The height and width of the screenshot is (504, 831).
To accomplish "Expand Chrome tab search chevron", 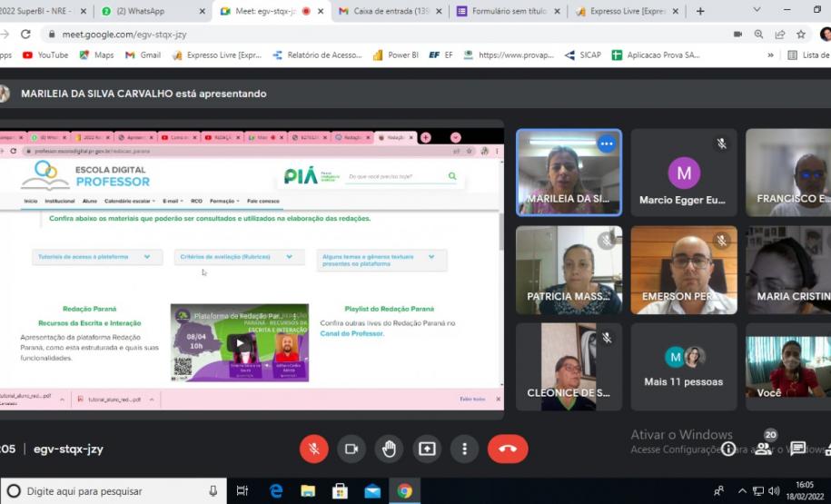I will coord(757,11).
